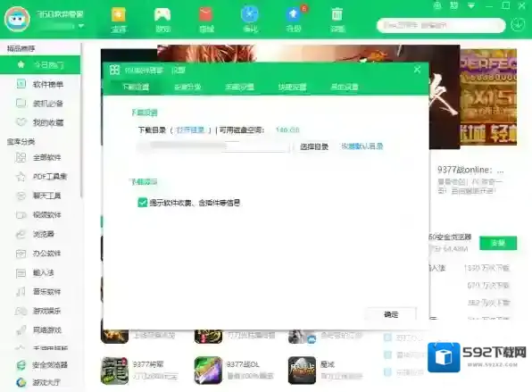Click the 浏览器 category icon
Image resolution: width=532 pixels, height=392 pixels.
click(x=21, y=234)
